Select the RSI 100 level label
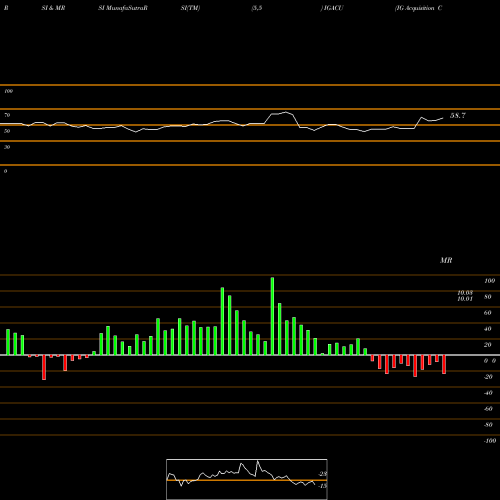Viewport: 500px width, 500px height. pyautogui.click(x=8, y=91)
